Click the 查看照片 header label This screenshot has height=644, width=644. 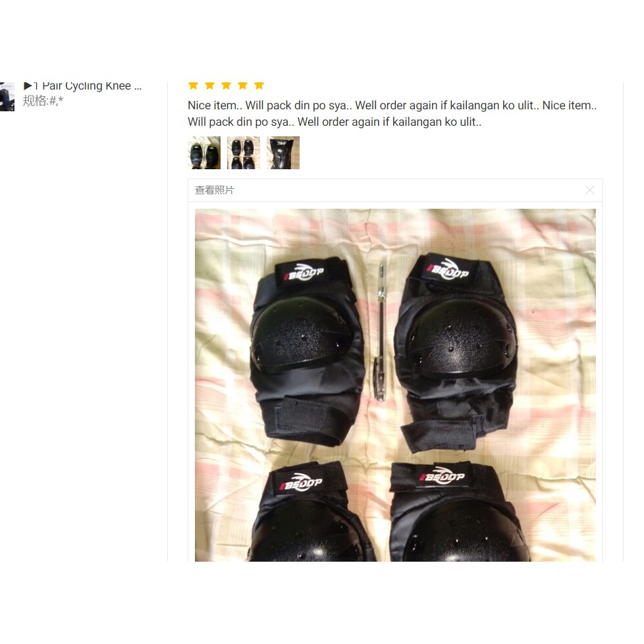(x=215, y=190)
